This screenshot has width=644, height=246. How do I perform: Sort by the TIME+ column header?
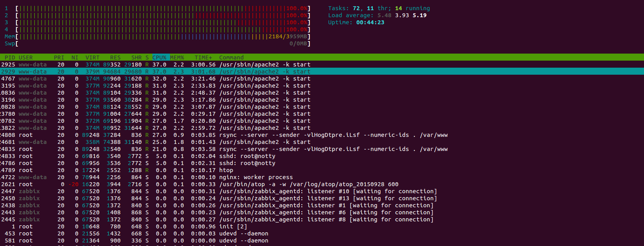tap(203, 57)
